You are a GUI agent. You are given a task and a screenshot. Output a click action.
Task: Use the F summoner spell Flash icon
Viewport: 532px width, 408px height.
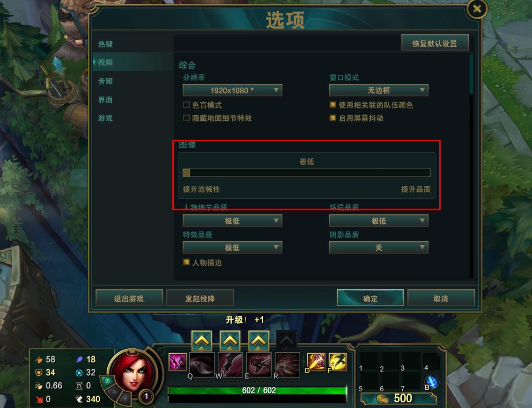[x=338, y=362]
